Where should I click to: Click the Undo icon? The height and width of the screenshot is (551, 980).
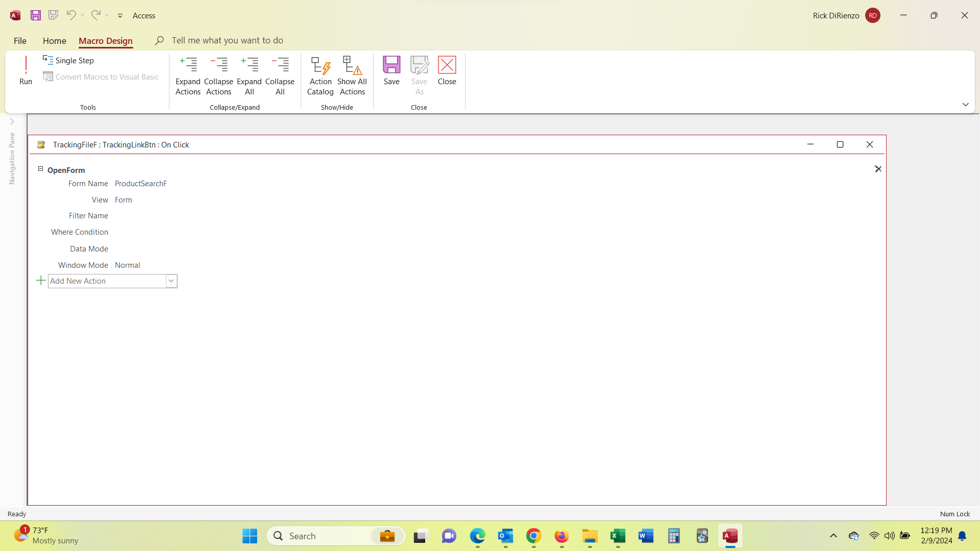point(71,15)
